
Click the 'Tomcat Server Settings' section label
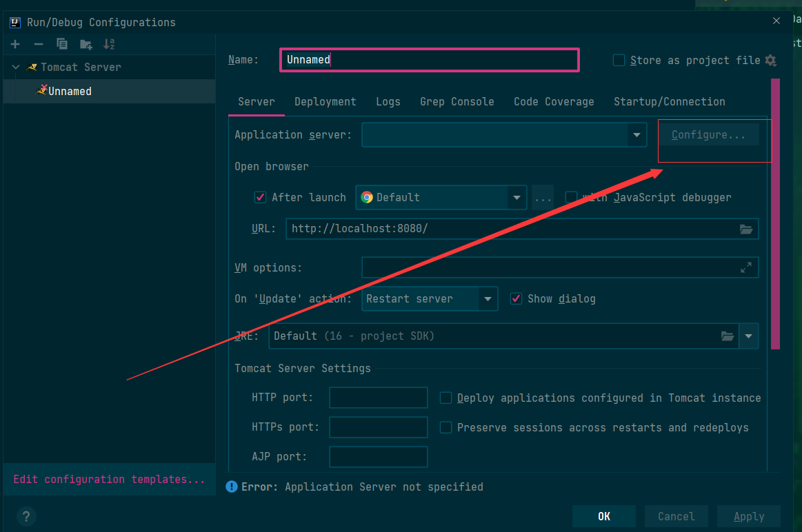click(x=303, y=369)
